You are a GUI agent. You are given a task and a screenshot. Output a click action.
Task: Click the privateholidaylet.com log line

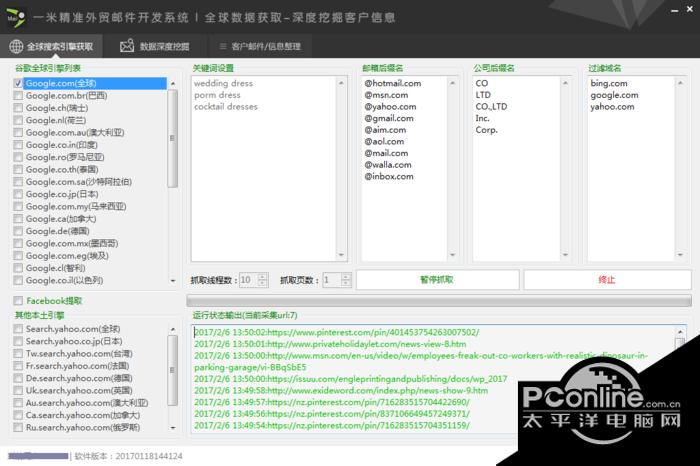330,344
